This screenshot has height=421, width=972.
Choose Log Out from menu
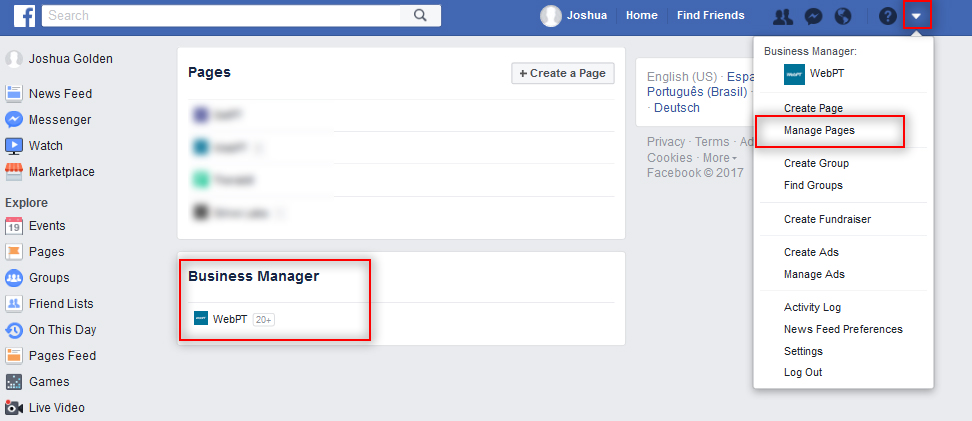click(803, 373)
